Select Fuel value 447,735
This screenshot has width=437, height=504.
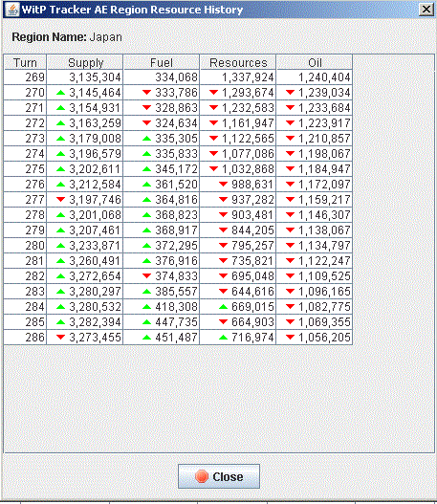coord(176,322)
